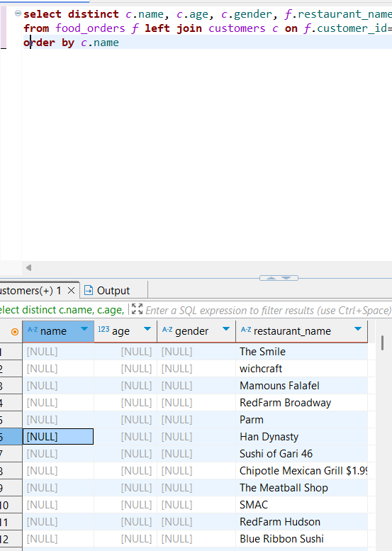Select 'Sushi of Gari 46' cell

[x=302, y=454]
